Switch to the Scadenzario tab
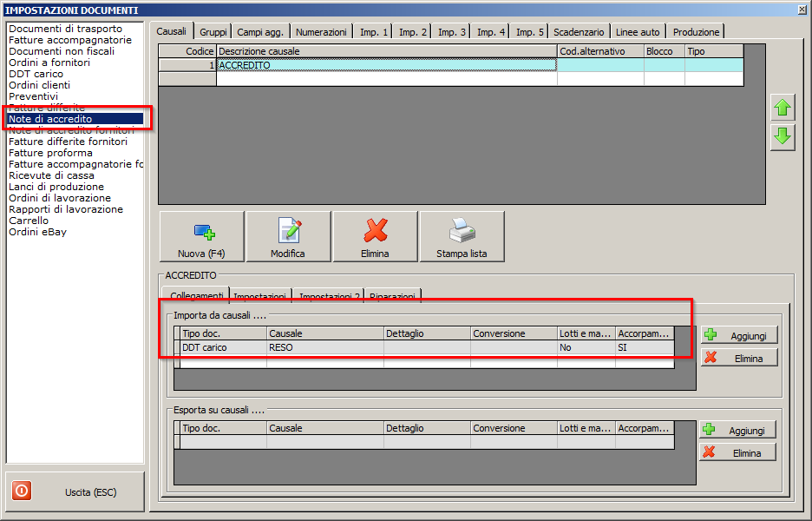Viewport: 812px width, 521px height. coord(579,31)
